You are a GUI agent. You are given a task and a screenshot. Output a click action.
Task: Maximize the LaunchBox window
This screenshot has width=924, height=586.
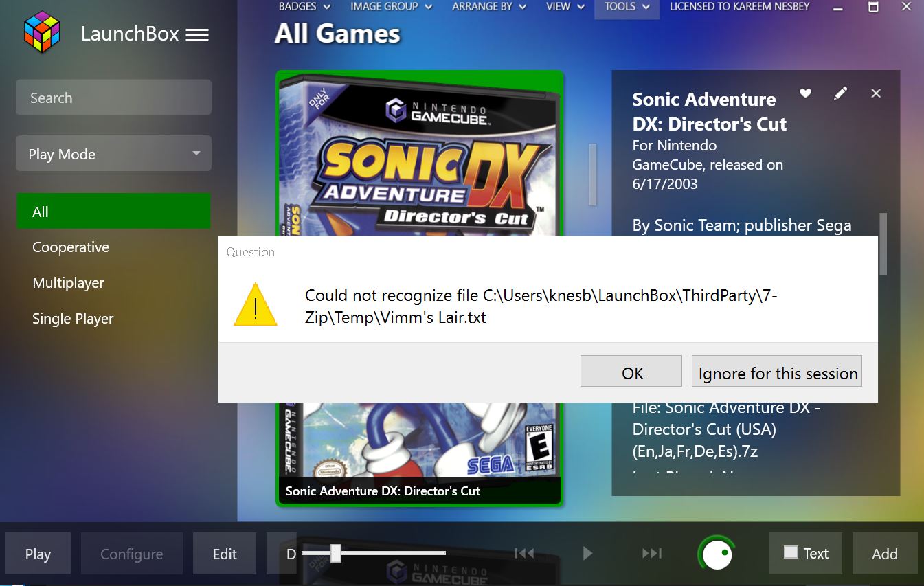(873, 8)
